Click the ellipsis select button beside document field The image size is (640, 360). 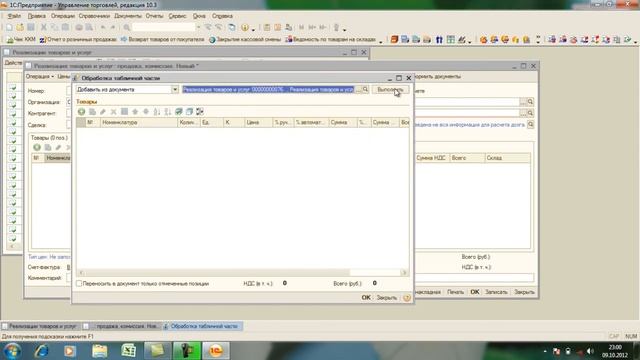[x=358, y=89]
